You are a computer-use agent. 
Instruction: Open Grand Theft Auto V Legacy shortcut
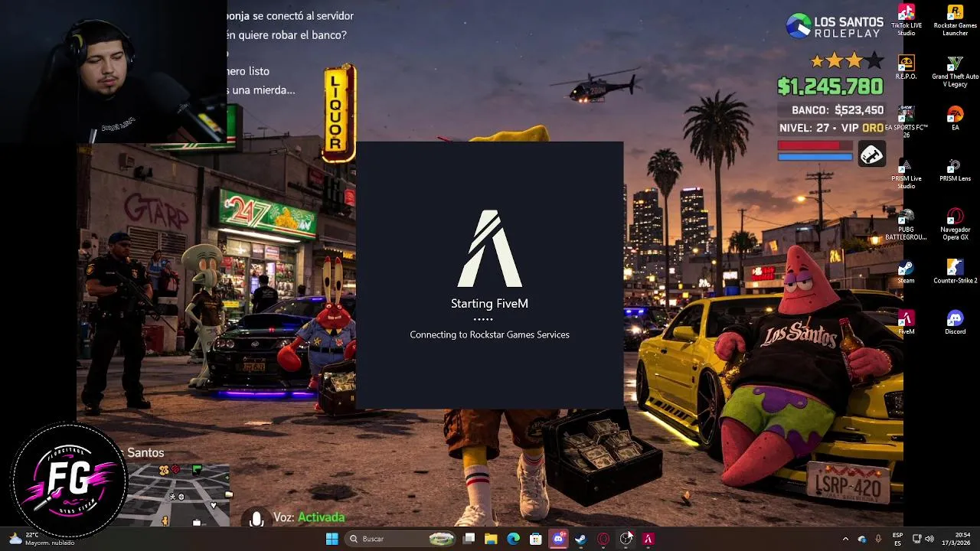pyautogui.click(x=955, y=71)
